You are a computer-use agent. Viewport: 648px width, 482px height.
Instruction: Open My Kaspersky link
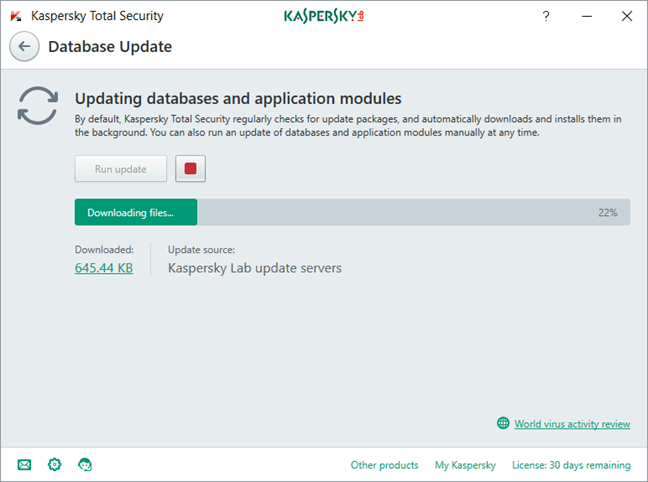[465, 465]
